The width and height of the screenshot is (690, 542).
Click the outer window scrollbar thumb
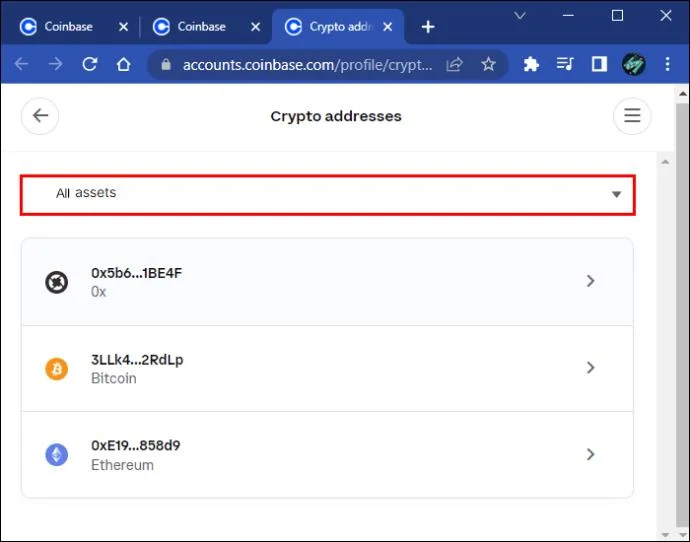pos(683,315)
